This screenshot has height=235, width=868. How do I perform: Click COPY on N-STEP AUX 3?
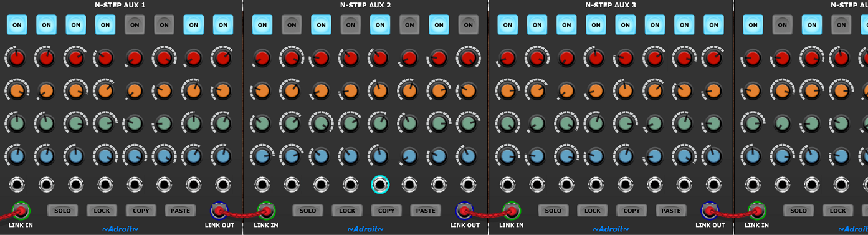[x=632, y=211]
